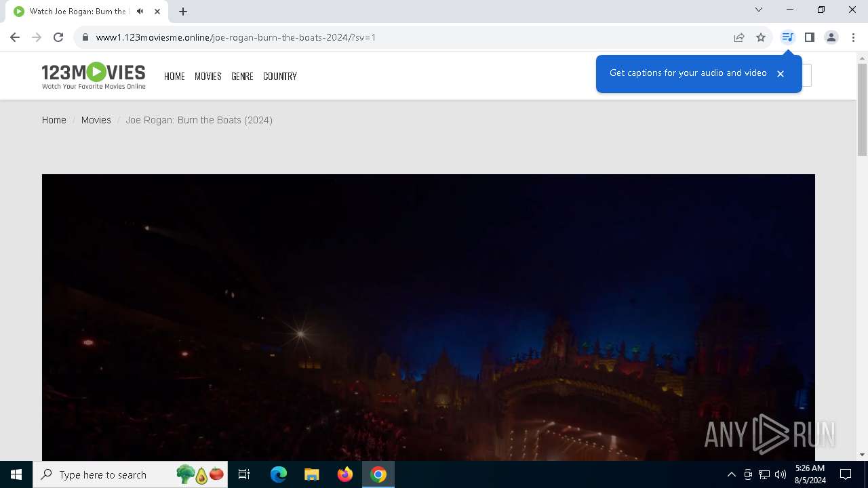Viewport: 868px width, 488px height.
Task: Follow the Home breadcrumb link
Action: click(x=54, y=120)
